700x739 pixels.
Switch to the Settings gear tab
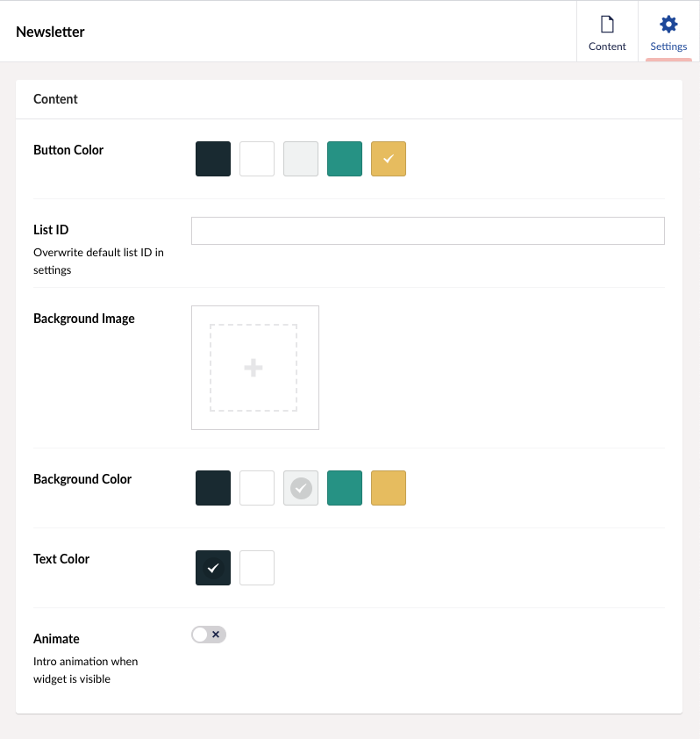[x=668, y=32]
